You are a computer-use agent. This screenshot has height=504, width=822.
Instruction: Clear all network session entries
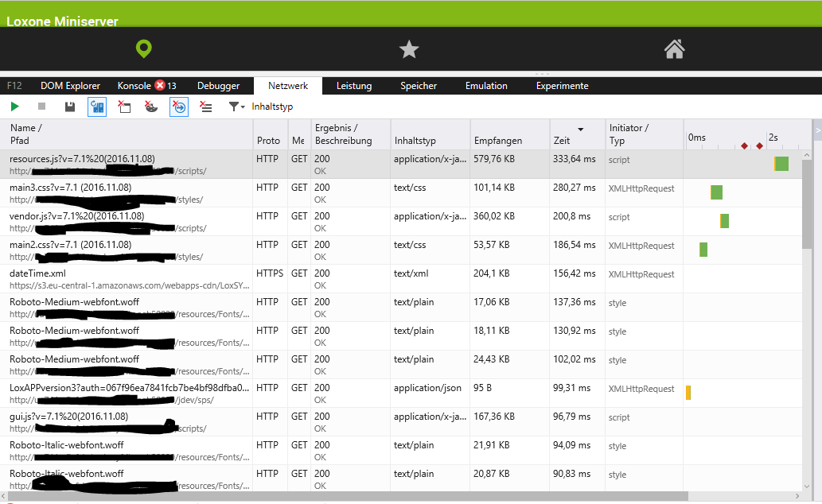pos(205,107)
